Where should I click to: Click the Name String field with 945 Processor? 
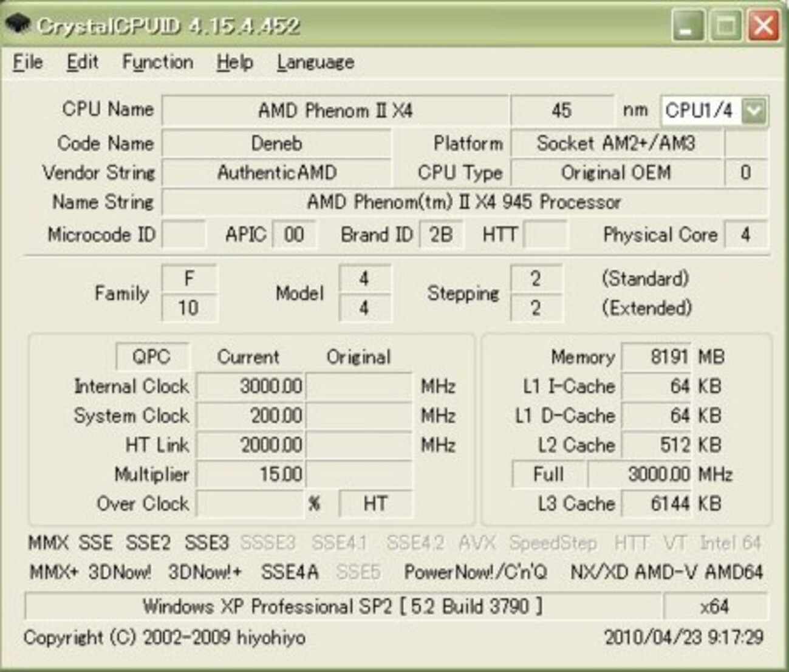[465, 202]
